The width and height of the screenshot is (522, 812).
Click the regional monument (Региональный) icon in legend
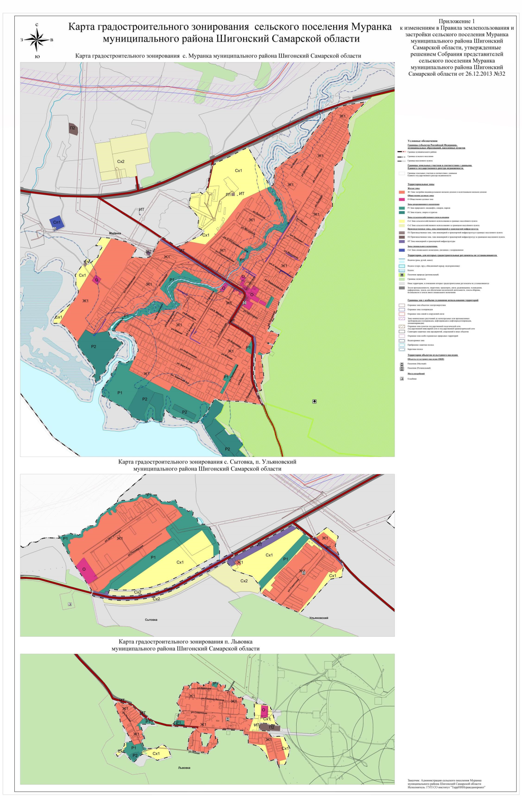(402, 368)
